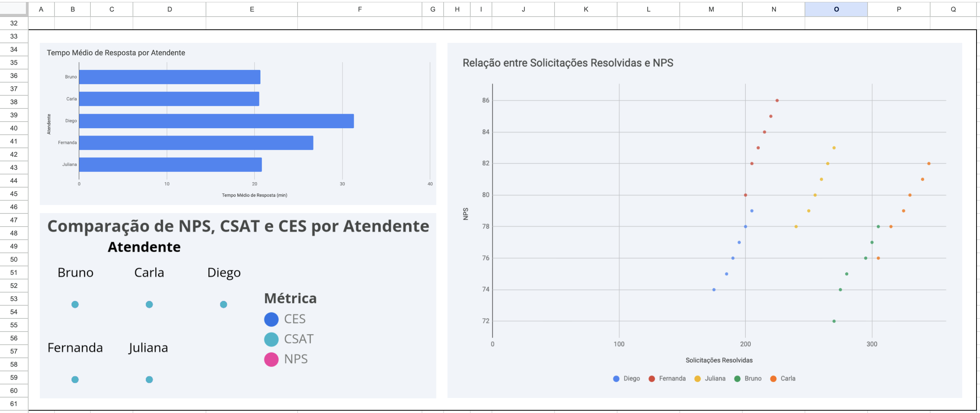Click the topmost yellow Juliana point at NPS 83
The height and width of the screenshot is (413, 980).
[x=834, y=148]
